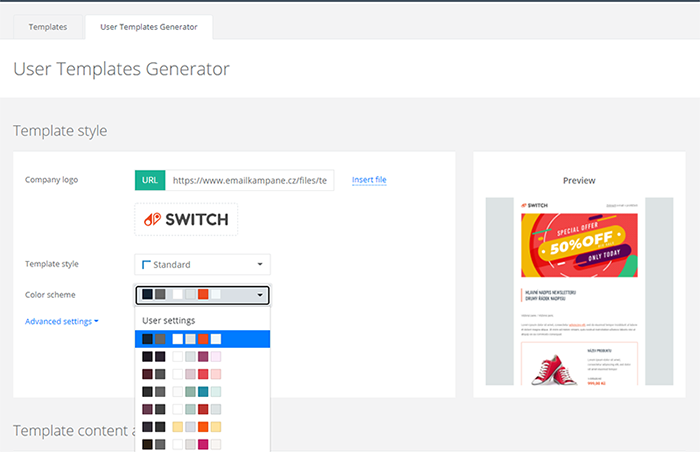The image size is (700, 452).
Task: Click the red sneakers image in preview
Action: [553, 370]
